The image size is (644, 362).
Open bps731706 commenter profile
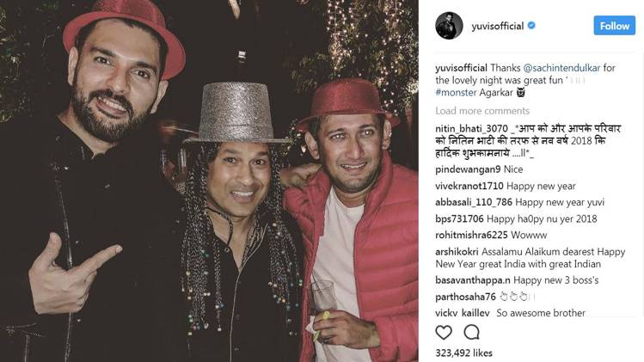460,219
